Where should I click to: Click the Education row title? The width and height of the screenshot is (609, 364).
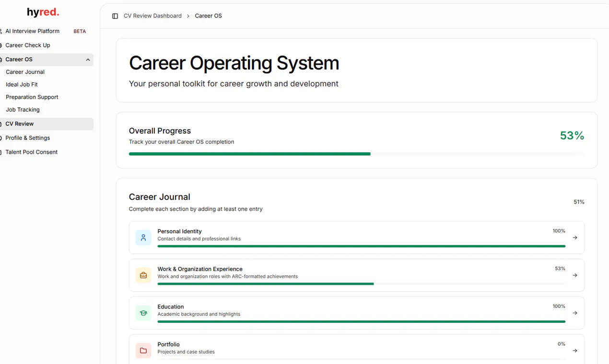pos(171,307)
